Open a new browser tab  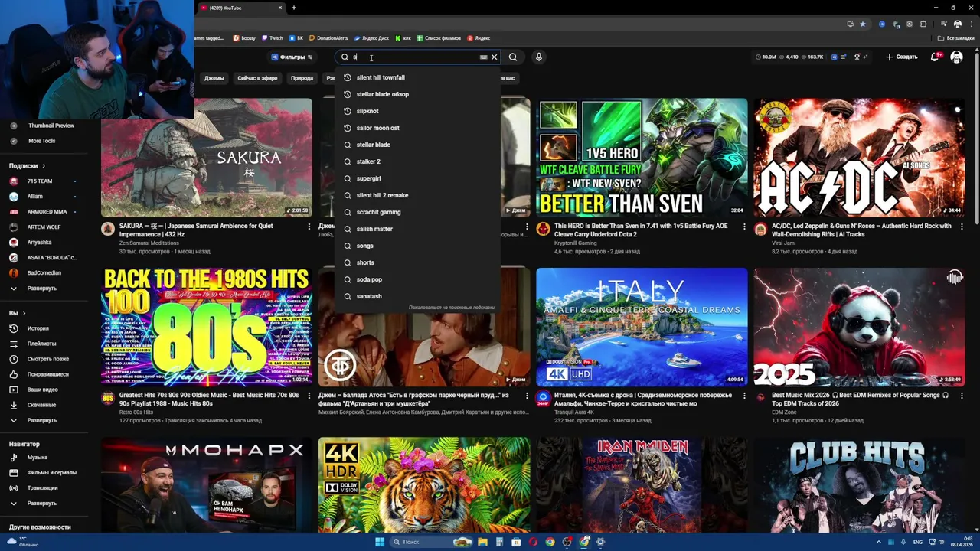pyautogui.click(x=294, y=8)
